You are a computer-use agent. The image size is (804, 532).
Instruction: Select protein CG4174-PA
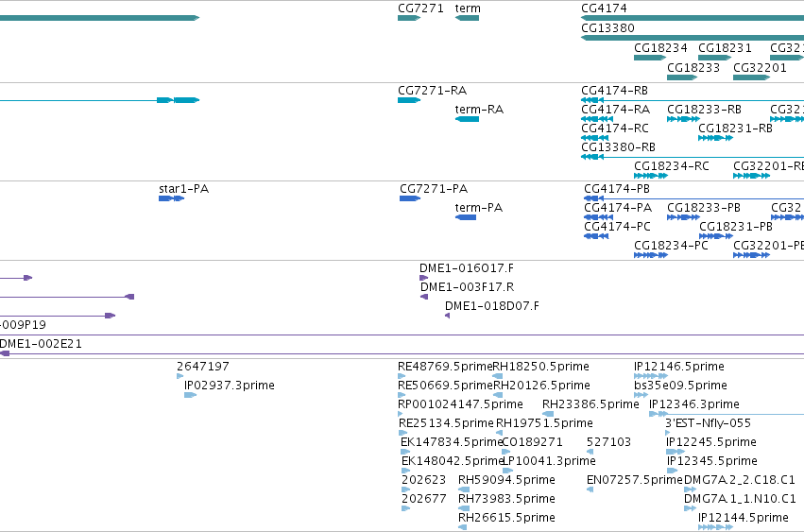click(x=598, y=217)
